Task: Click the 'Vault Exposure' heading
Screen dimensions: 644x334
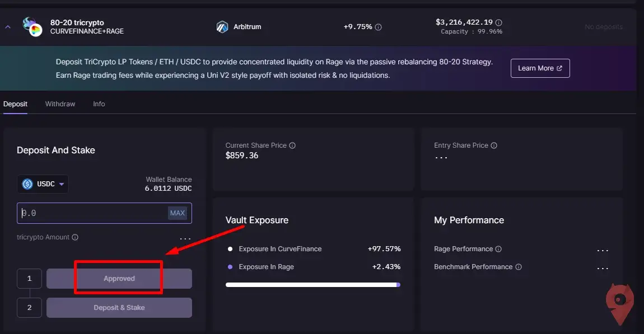Action: coord(257,220)
